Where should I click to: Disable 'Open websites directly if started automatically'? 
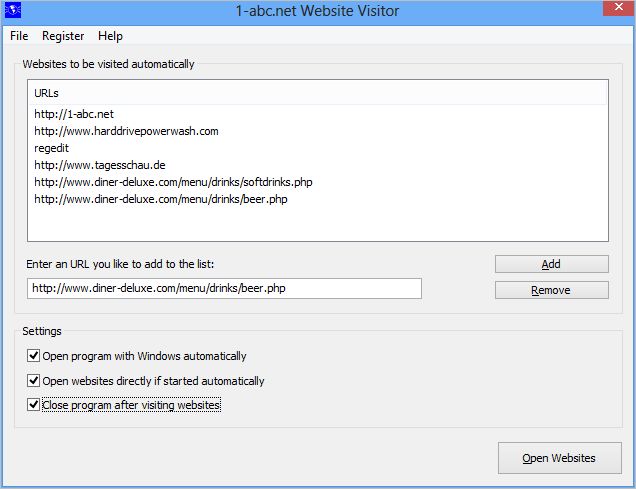34,381
